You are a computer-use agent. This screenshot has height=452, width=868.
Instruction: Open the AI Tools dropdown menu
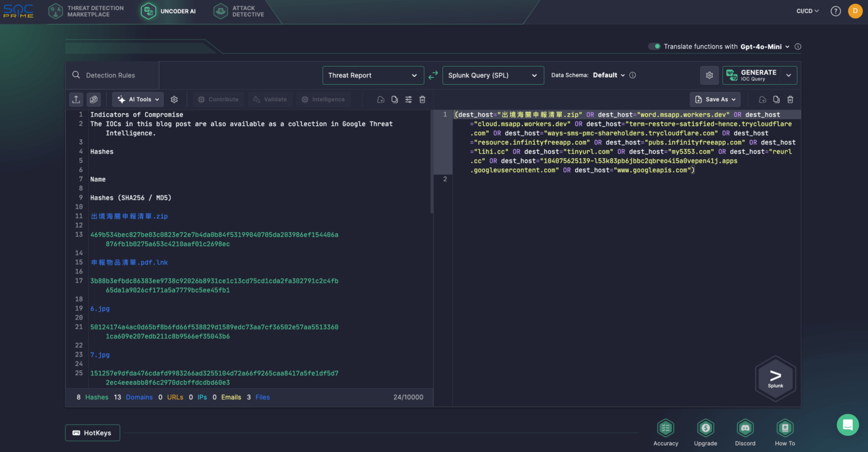point(138,99)
